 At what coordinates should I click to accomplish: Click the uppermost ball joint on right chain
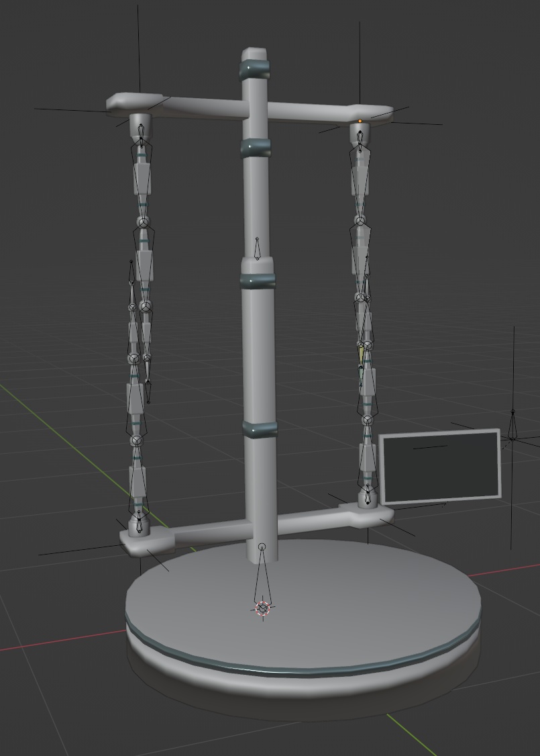(360, 220)
